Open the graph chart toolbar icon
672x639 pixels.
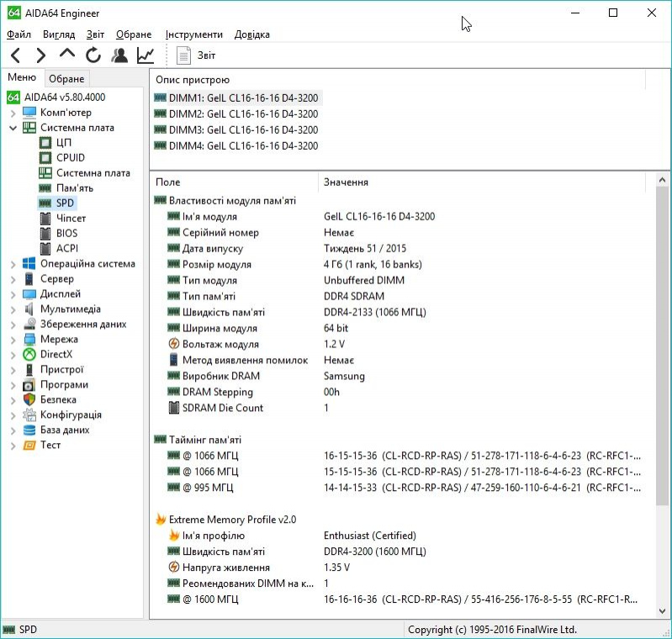coord(146,55)
